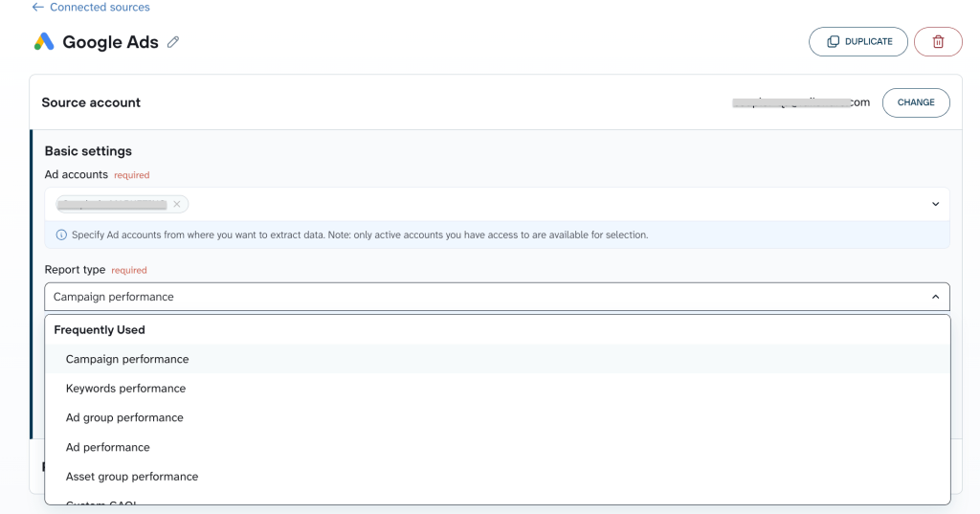Screen dimensions: 980x514
Task: Edit the Google Ads source name with pencil icon
Action: 173,42
